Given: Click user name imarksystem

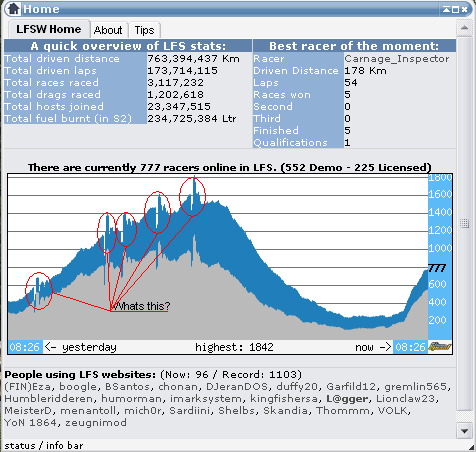Looking at the screenshot, I should pyautogui.click(x=206, y=399).
